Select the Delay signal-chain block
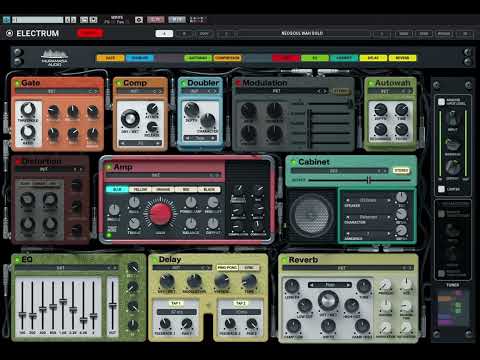This screenshot has height=360, width=480. click(x=373, y=58)
